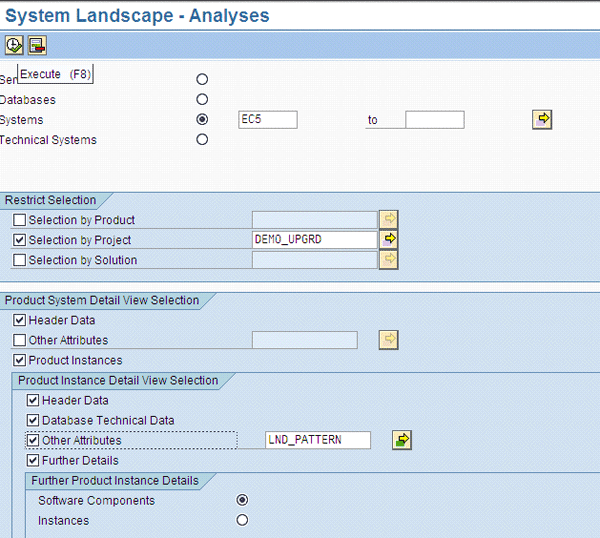Screen dimensions: 600x538
Task: Select the top radio button above Databases
Action: pyautogui.click(x=202, y=79)
